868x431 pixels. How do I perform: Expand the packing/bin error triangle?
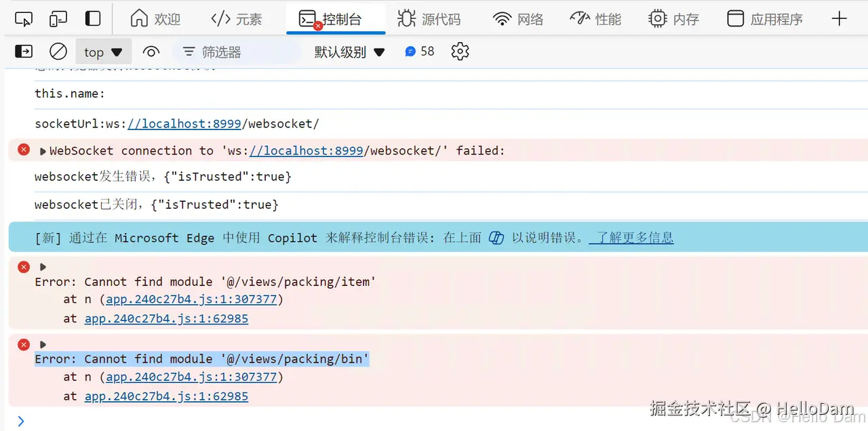tap(43, 344)
